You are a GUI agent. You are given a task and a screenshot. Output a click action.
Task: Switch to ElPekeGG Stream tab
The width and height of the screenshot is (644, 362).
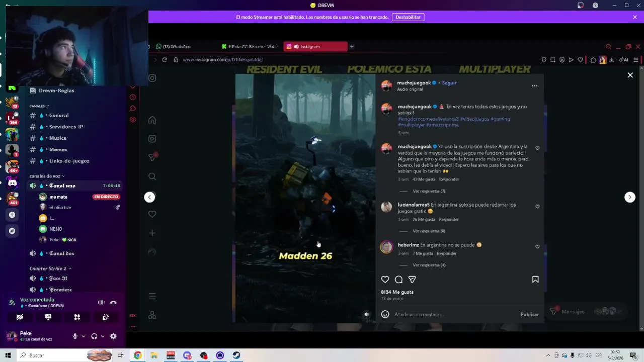tap(250, 47)
